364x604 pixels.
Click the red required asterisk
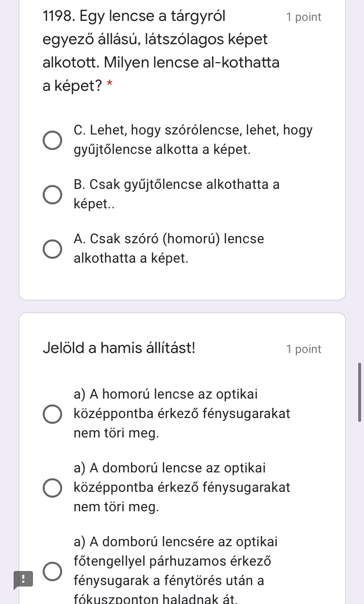pos(110,86)
